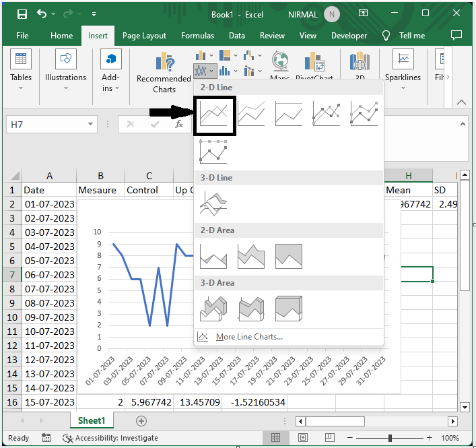Screen dimensions: 476x448
Task: Click the Ribbon Display Options icon
Action: click(x=363, y=13)
